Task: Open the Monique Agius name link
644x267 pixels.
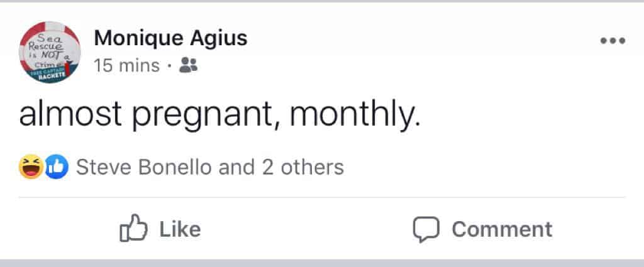Action: 170,38
